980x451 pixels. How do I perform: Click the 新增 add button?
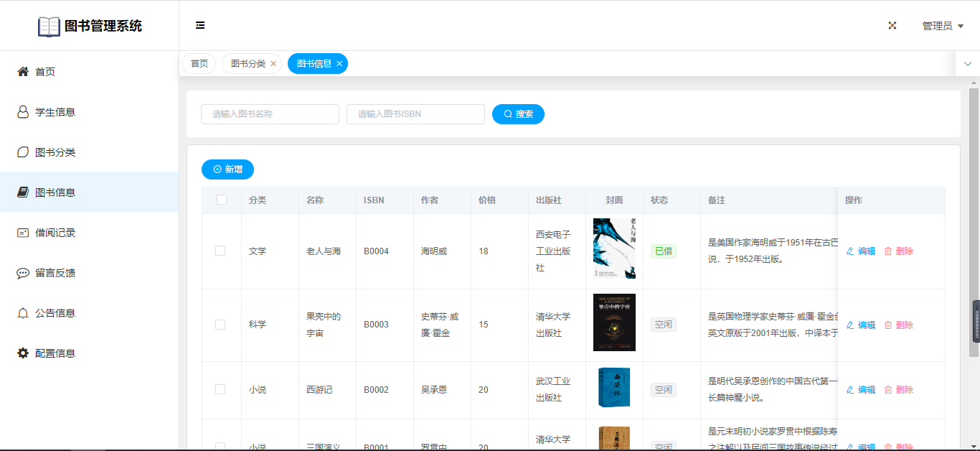227,169
